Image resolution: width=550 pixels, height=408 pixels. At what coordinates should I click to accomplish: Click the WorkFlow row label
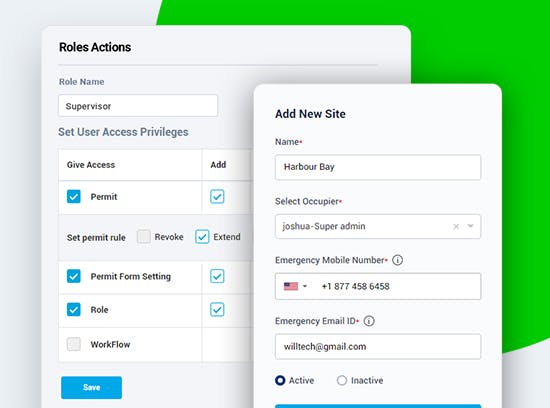110,345
